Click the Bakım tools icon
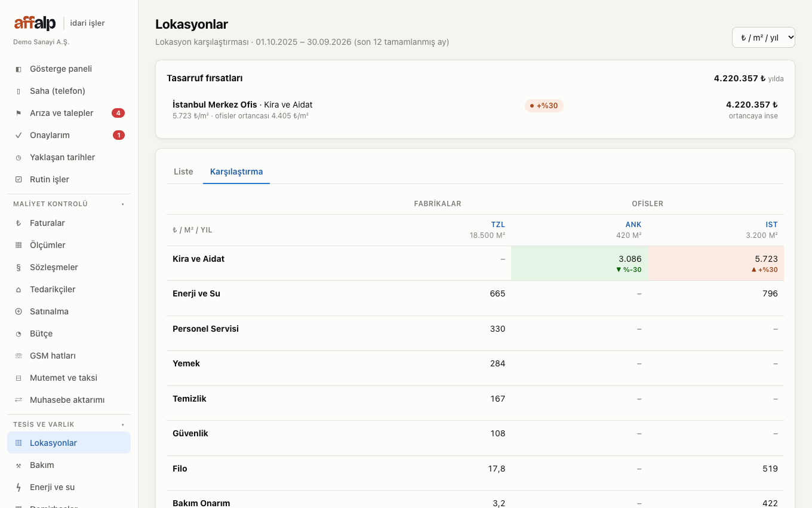 point(19,466)
